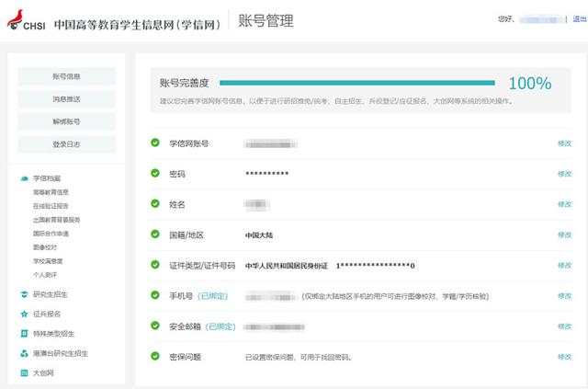Click 修改 for 姓名
This screenshot has height=389, width=588.
[x=564, y=204]
